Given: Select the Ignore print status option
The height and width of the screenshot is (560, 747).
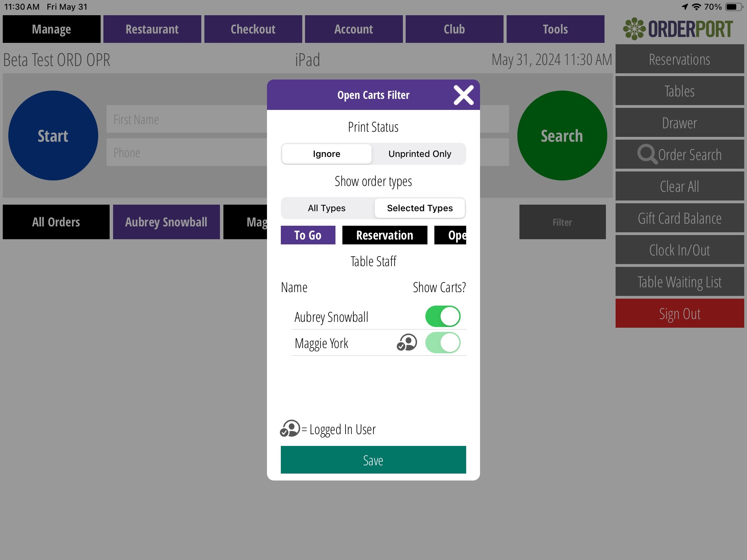Looking at the screenshot, I should coord(326,154).
